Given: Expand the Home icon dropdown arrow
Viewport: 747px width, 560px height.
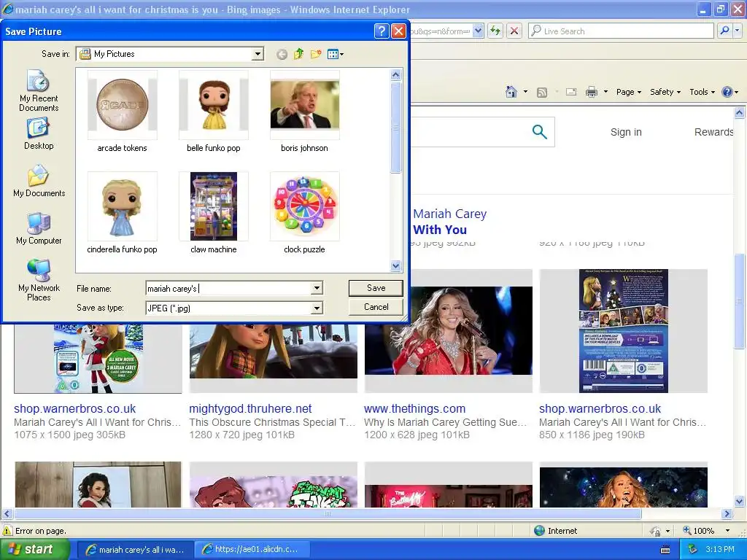Looking at the screenshot, I should tap(525, 92).
